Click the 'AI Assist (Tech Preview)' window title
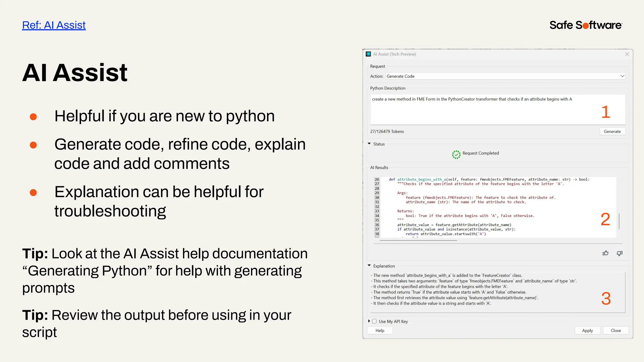The image size is (644, 362). click(x=394, y=54)
